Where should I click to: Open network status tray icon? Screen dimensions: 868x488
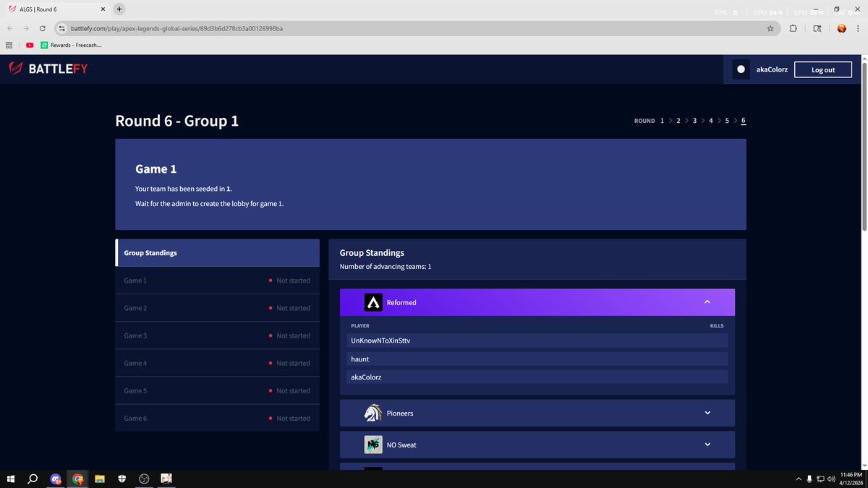[821, 479]
